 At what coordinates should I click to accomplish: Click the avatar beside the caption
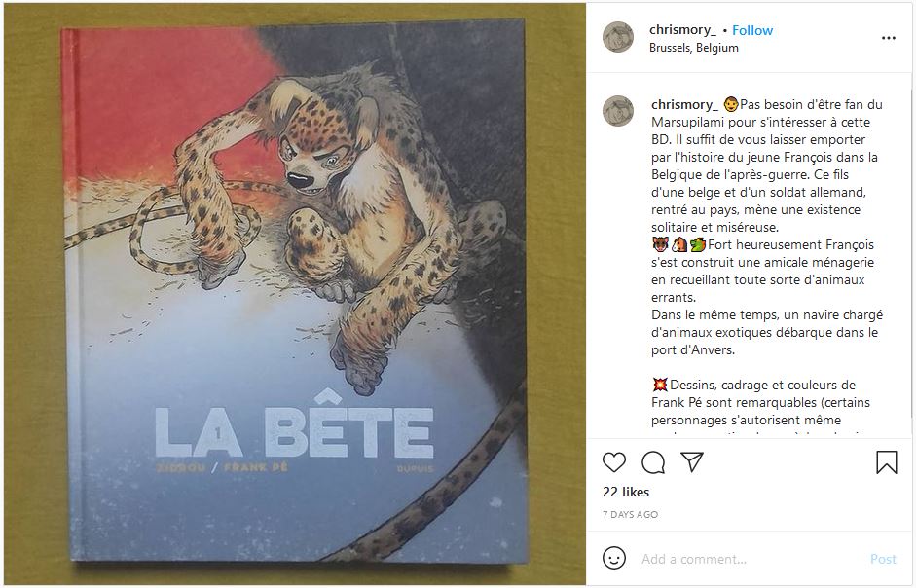pos(618,111)
